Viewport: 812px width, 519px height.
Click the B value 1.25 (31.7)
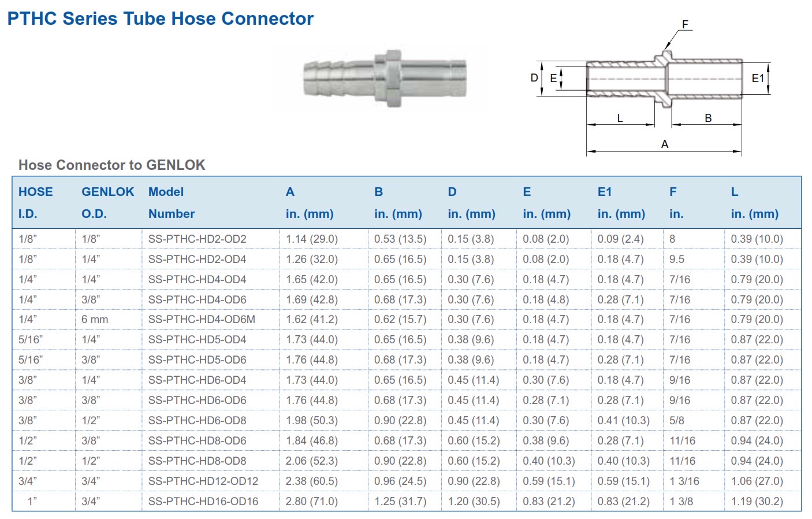click(x=400, y=502)
